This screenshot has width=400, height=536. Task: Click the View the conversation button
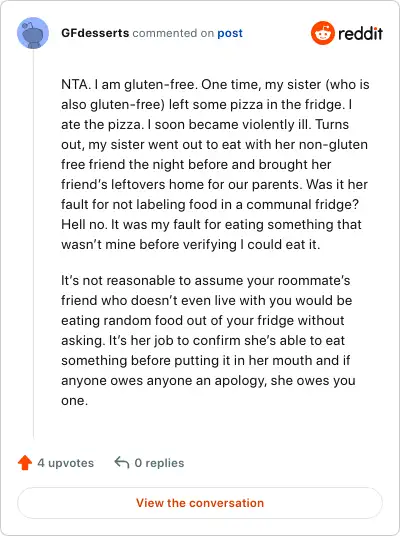[200, 503]
